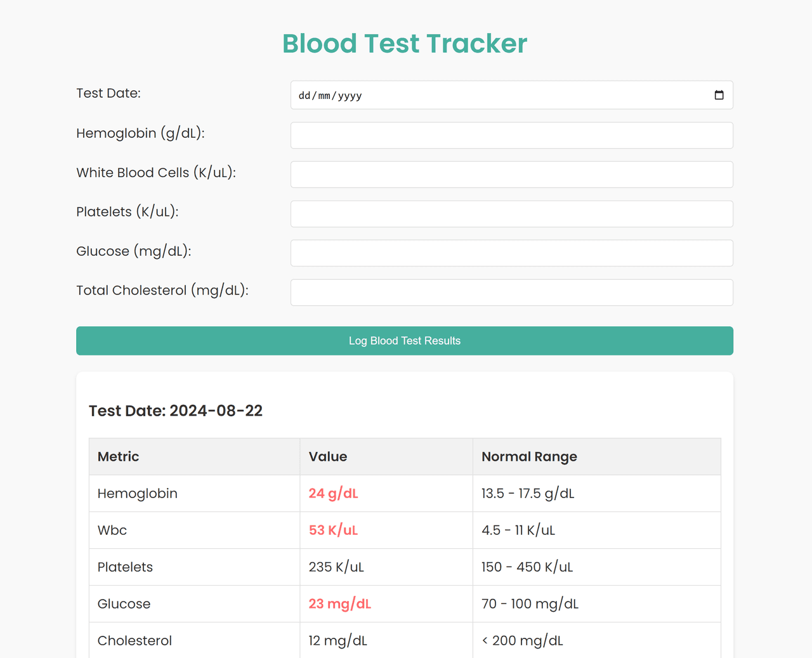The width and height of the screenshot is (812, 658).
Task: Focus the Hemoglobin (g/dL) input box
Action: [x=511, y=135]
